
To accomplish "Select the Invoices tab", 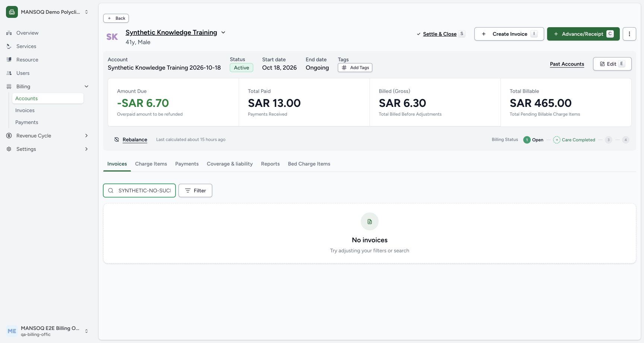I will [x=117, y=164].
